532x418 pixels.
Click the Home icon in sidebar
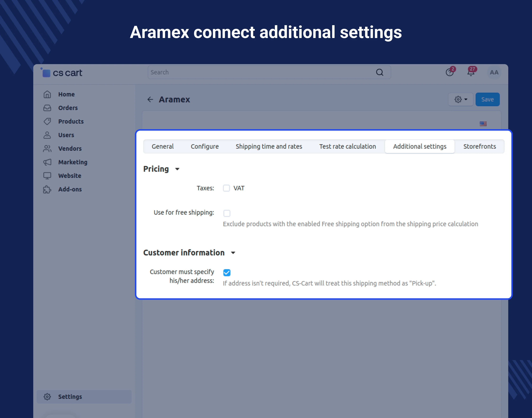click(47, 94)
